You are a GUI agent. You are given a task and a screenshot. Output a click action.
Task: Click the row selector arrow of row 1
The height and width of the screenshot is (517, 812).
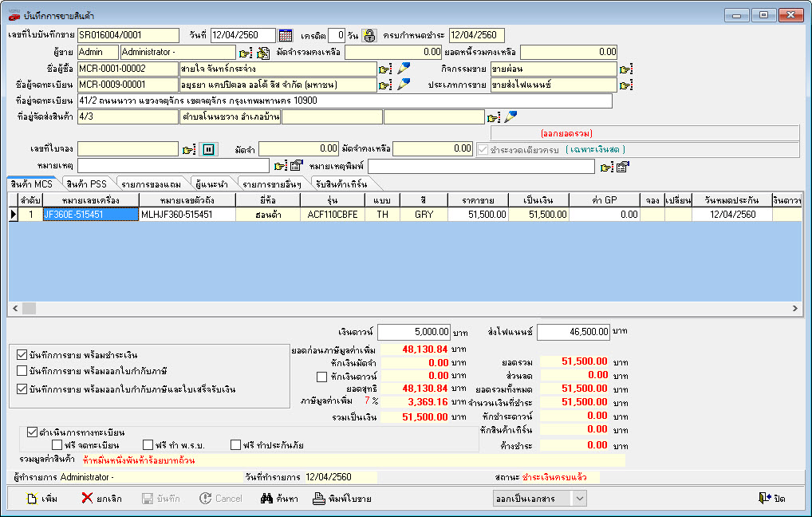point(14,215)
